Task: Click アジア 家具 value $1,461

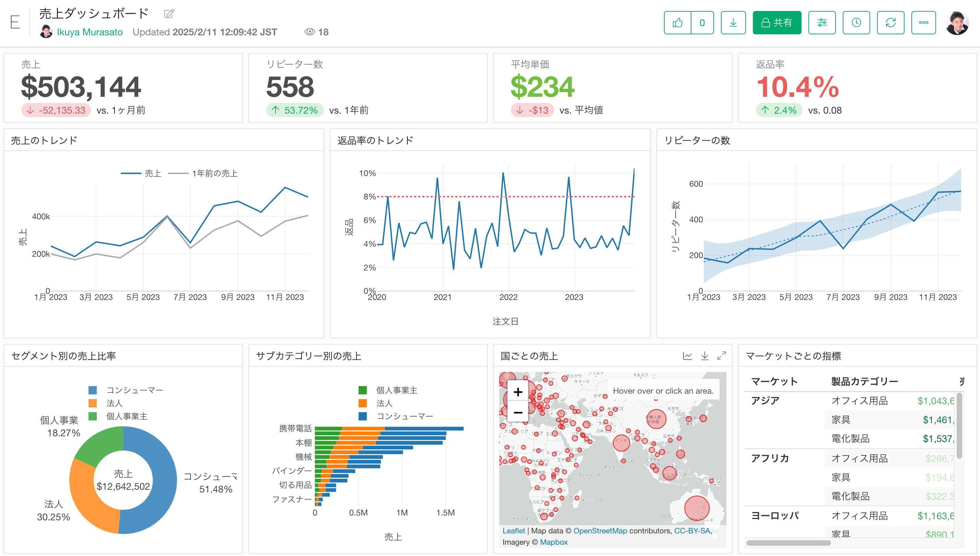Action: click(938, 420)
